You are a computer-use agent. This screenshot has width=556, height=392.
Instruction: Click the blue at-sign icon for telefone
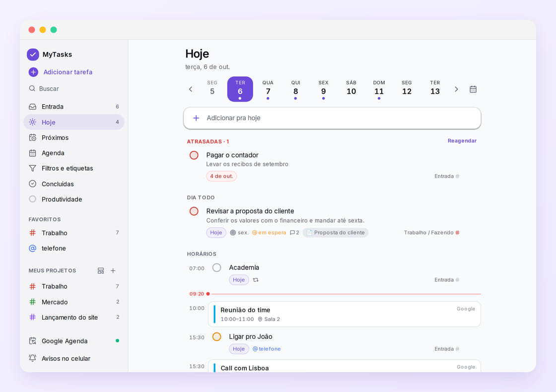coord(33,248)
